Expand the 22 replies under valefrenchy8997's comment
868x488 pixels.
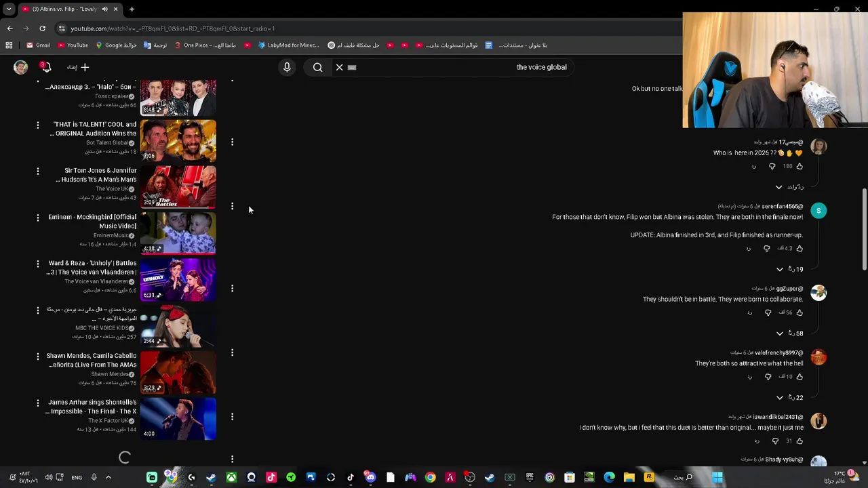789,398
